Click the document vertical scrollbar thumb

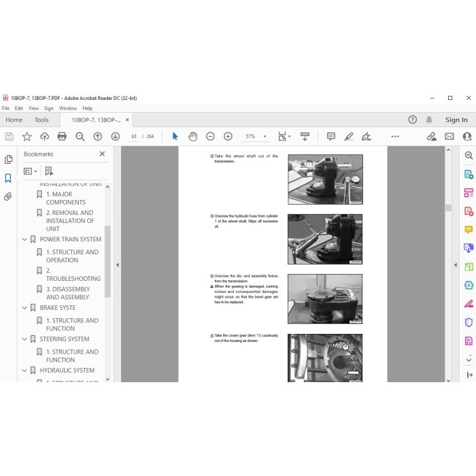pos(448,208)
